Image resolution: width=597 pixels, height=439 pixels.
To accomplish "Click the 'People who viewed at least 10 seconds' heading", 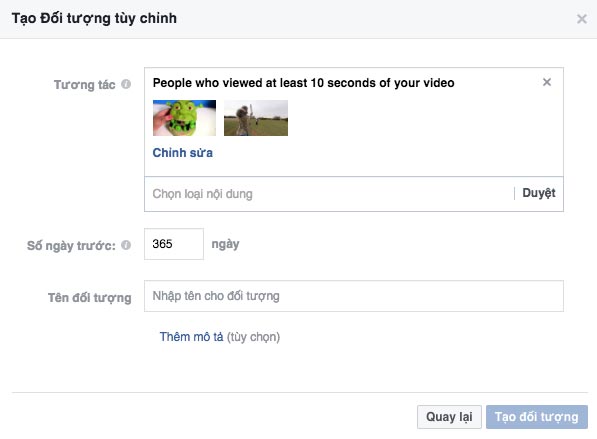I will point(303,83).
